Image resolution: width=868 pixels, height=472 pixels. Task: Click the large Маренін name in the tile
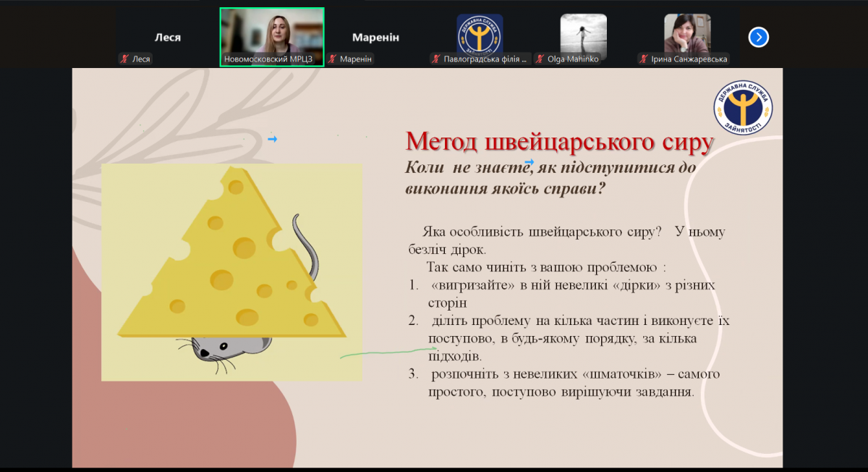click(x=375, y=37)
